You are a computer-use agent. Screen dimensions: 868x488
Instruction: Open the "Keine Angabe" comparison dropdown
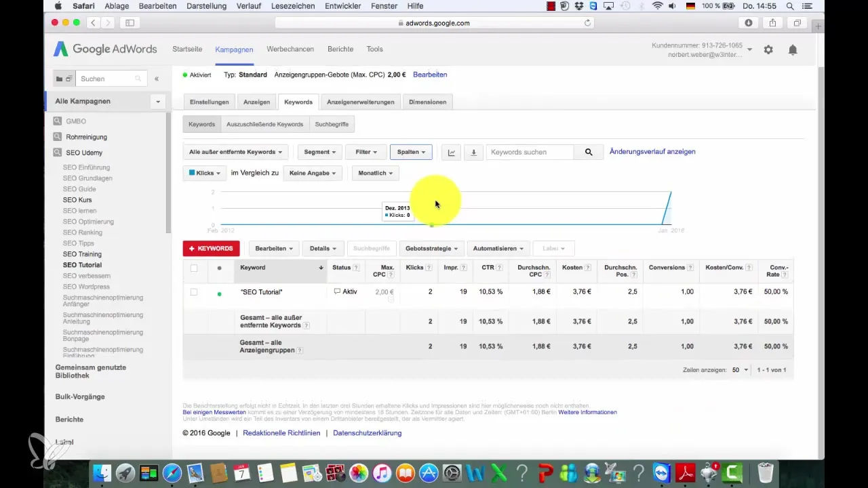click(313, 173)
